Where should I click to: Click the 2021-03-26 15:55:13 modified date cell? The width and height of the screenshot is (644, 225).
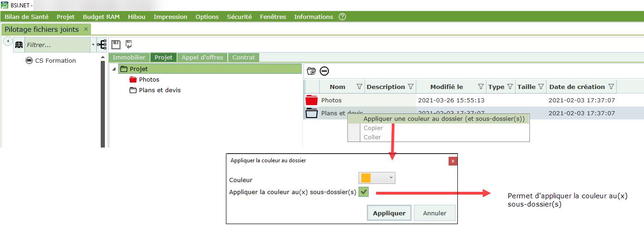tap(451, 100)
